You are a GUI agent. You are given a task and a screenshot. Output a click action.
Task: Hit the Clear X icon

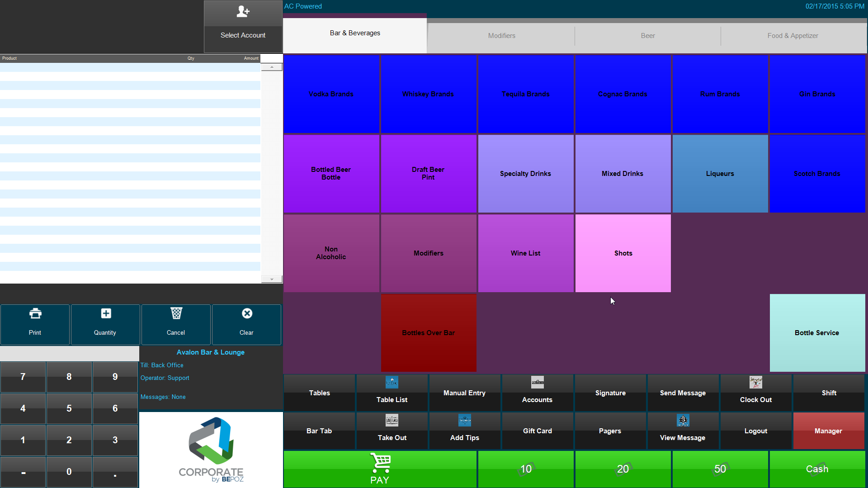pos(247,313)
